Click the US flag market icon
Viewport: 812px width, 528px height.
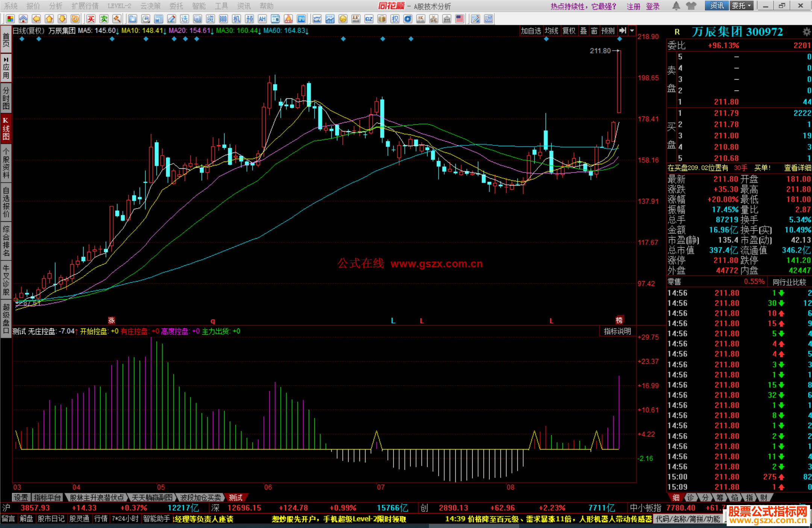pyautogui.click(x=459, y=19)
